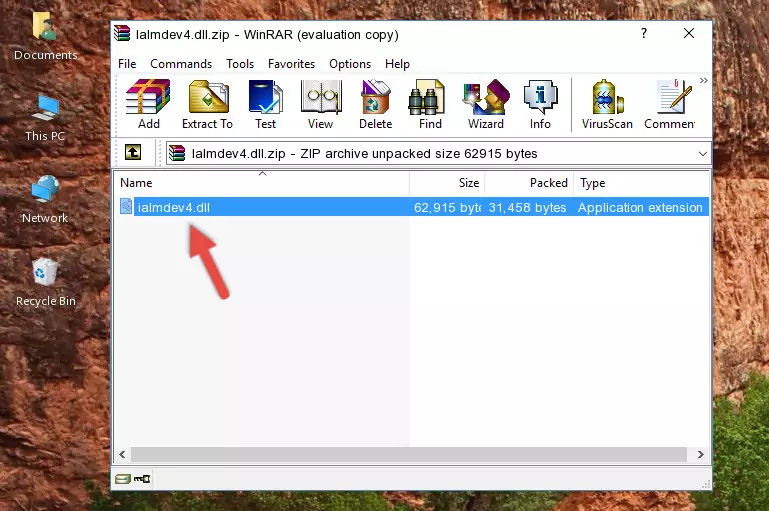Open the File menu
Image resolution: width=769 pixels, height=511 pixels.
pyautogui.click(x=127, y=64)
